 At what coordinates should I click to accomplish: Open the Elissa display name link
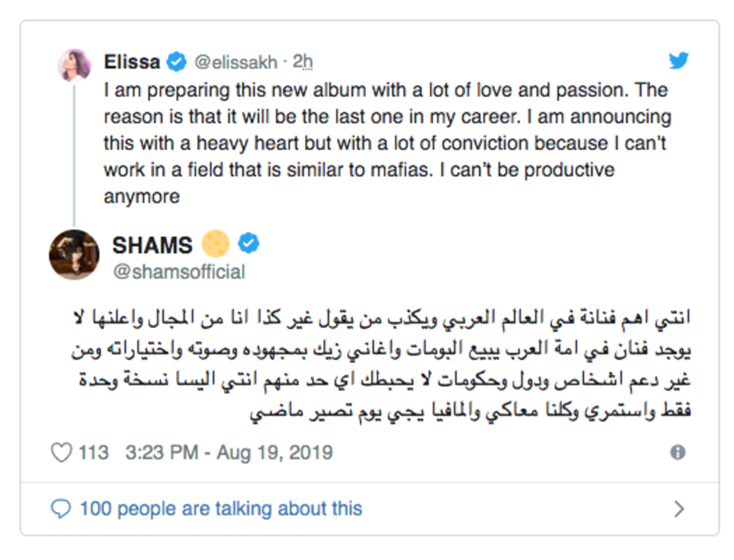click(132, 62)
